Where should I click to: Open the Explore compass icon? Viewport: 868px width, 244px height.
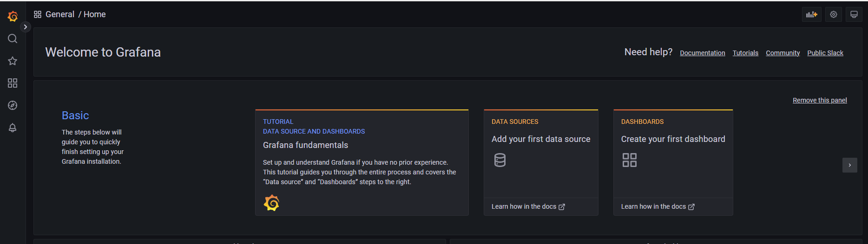tap(13, 105)
